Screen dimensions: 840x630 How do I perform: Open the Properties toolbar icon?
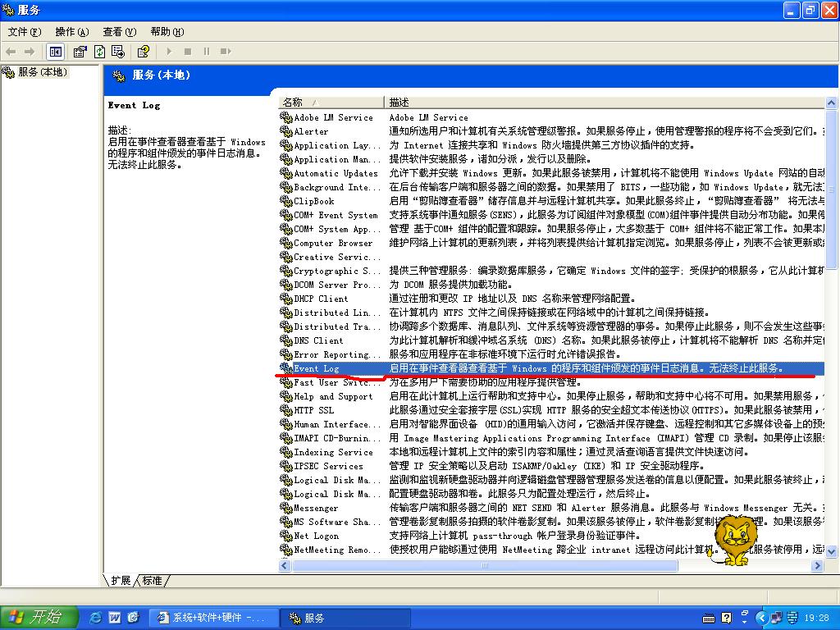tap(80, 52)
